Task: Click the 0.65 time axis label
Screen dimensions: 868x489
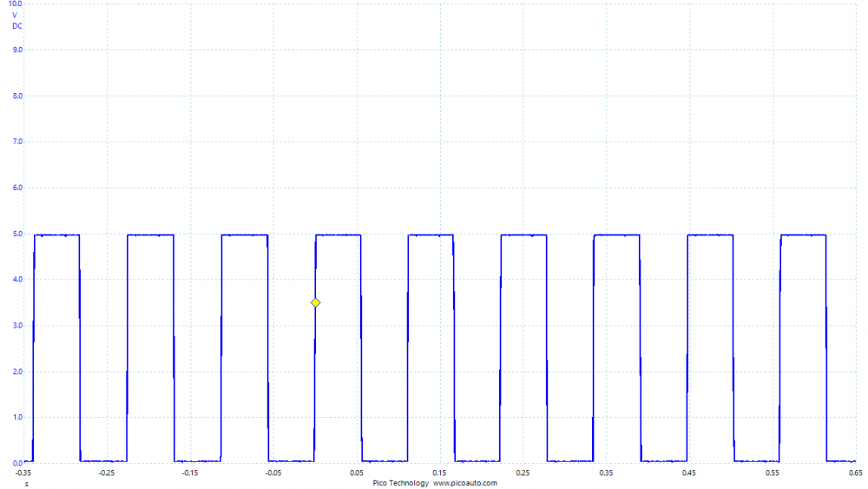Action: [855, 473]
